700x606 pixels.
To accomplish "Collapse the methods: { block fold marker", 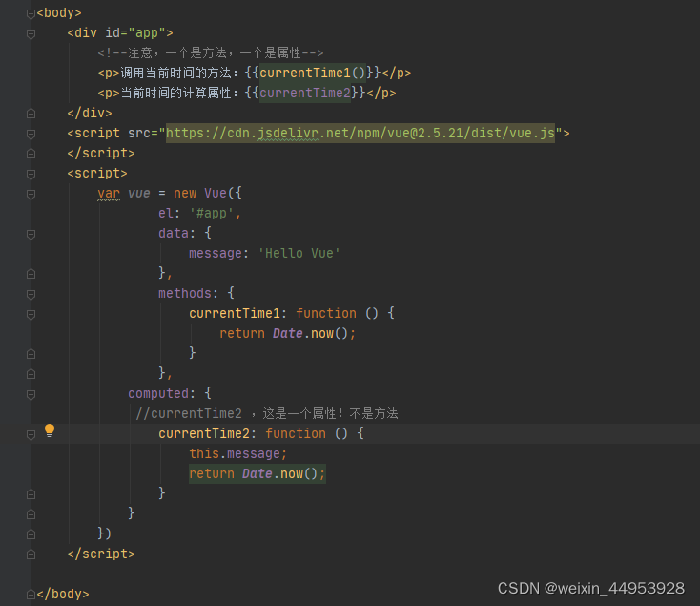I will (31, 294).
